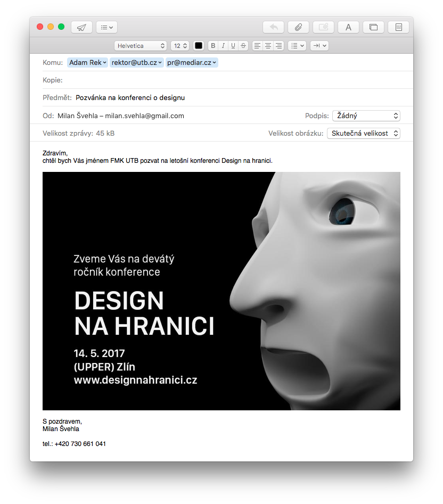Click the markup annotate attachment icon
443x504 pixels.
click(x=323, y=27)
